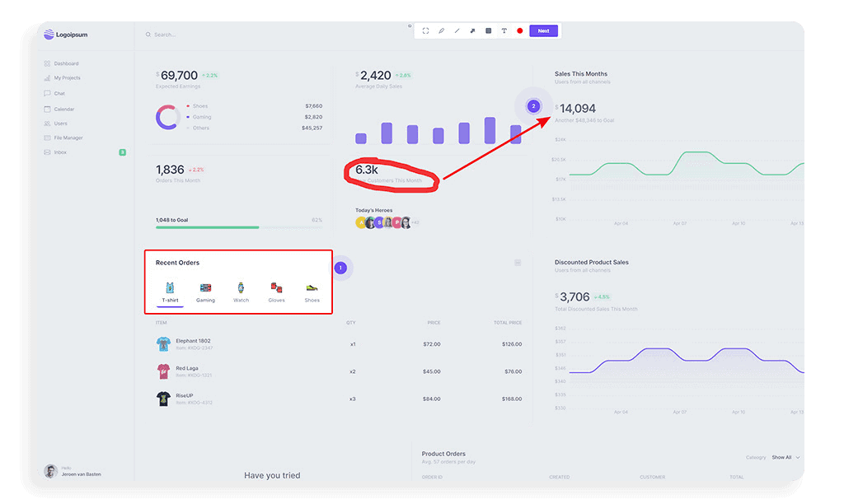
Task: Click the Chat speech bubble icon
Action: (x=48, y=93)
